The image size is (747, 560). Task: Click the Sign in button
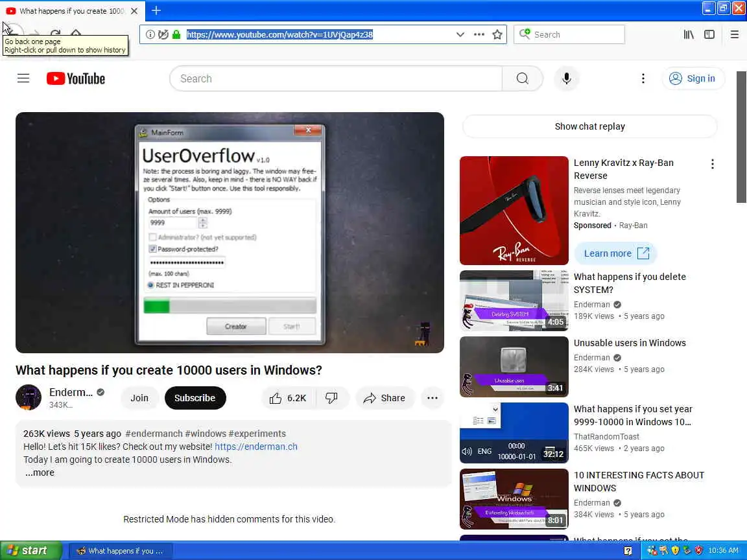[x=693, y=78]
